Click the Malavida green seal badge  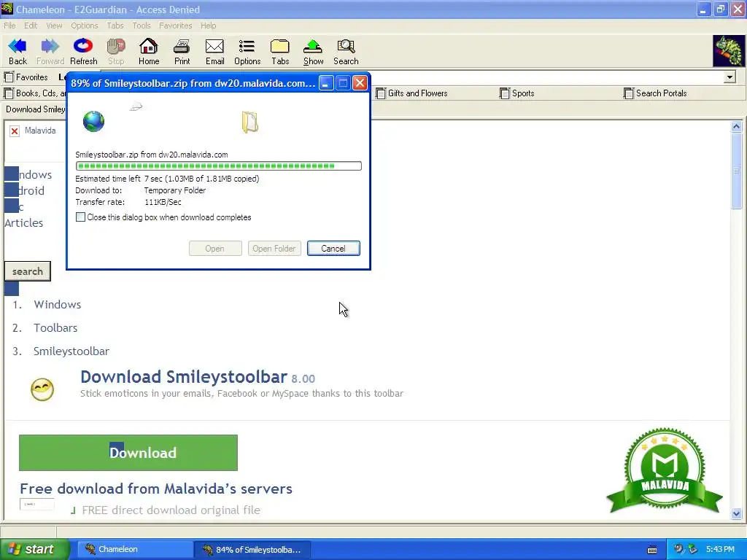point(665,470)
